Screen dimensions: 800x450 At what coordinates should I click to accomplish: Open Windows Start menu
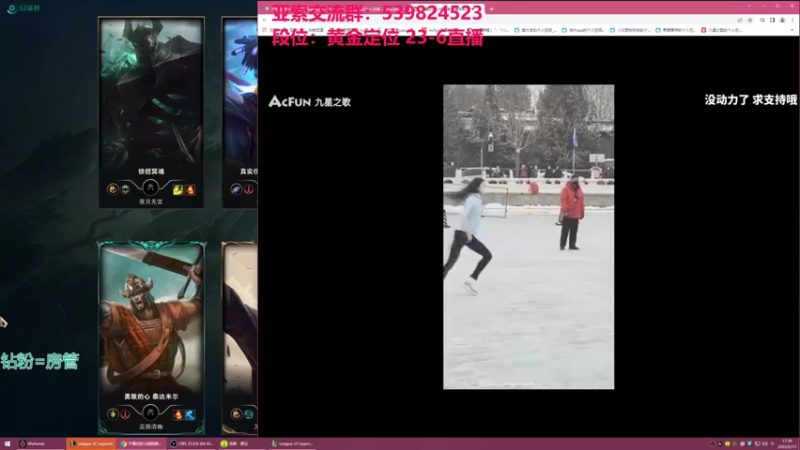pyautogui.click(x=7, y=444)
